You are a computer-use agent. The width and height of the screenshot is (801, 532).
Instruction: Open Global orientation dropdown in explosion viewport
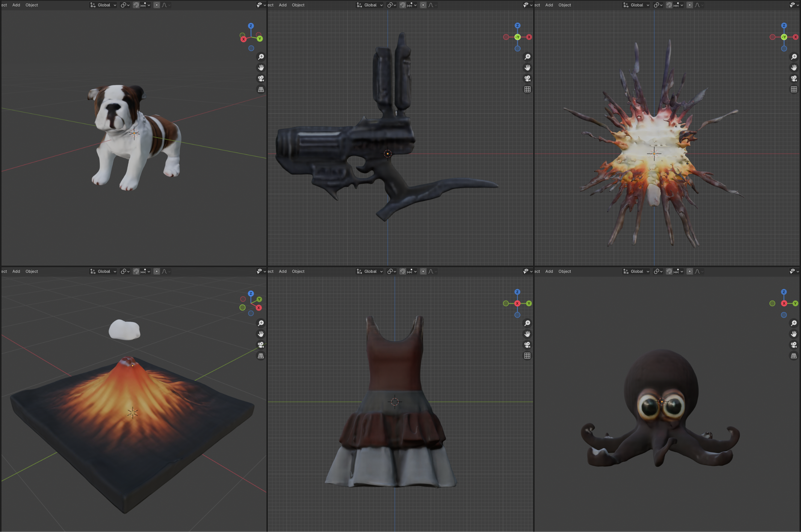(636, 5)
